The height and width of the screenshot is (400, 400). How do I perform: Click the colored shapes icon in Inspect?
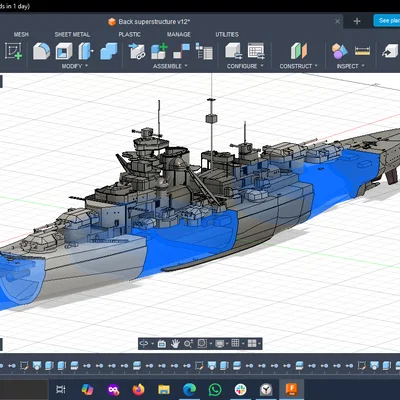pos(339,51)
